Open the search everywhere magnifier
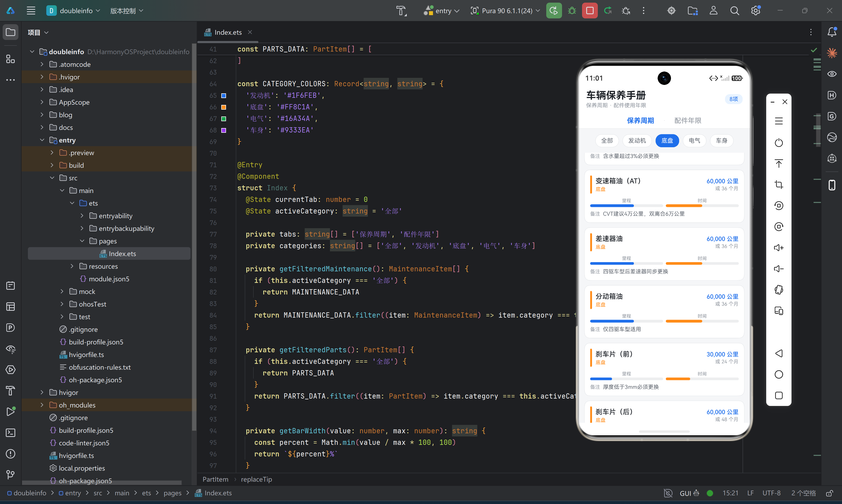This screenshot has width=842, height=504. click(x=734, y=11)
